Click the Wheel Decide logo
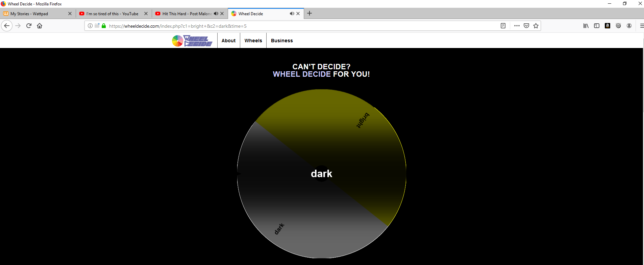This screenshot has height=265, width=644. tap(192, 41)
